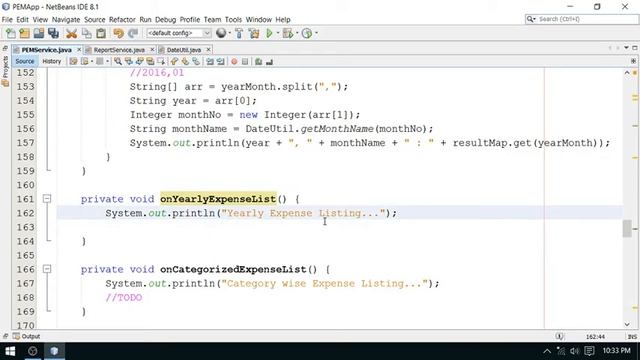This screenshot has width=640, height=360.
Task: Click the New File toolbar icon
Action: (10, 33)
